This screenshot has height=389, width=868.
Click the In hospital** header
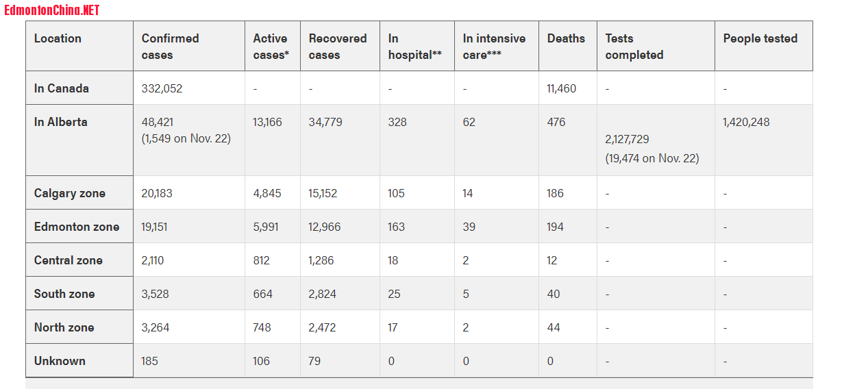click(414, 47)
